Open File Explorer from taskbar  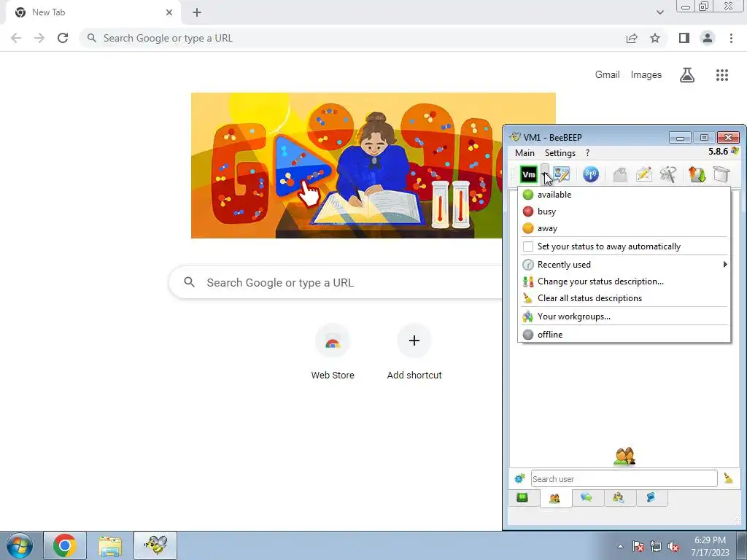(x=110, y=545)
